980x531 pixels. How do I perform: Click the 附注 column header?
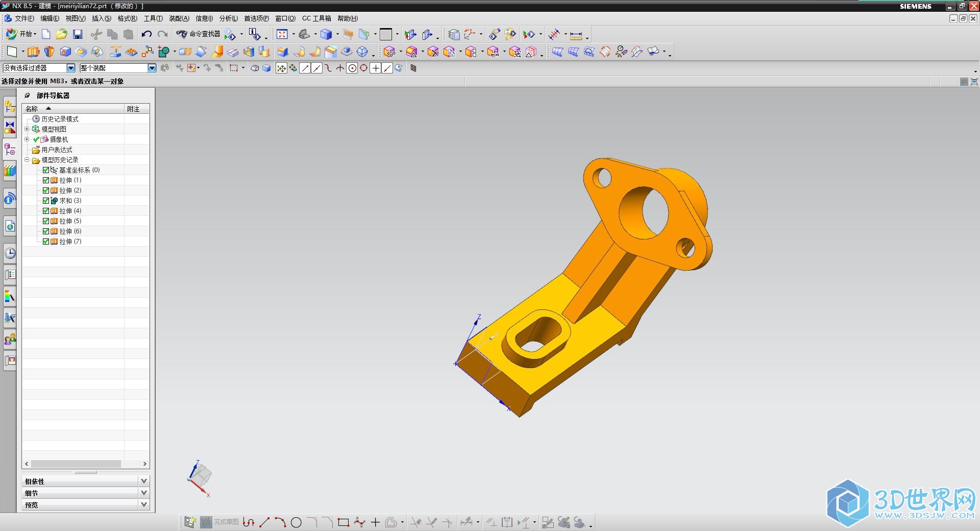137,109
